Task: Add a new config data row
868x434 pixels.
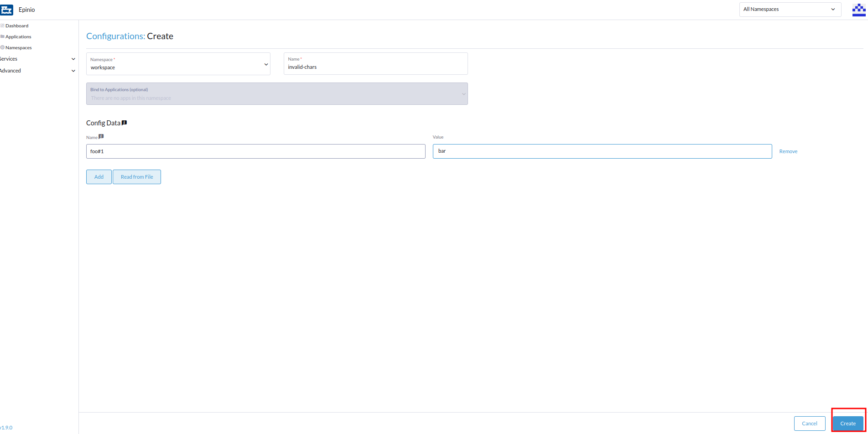Action: (x=99, y=177)
